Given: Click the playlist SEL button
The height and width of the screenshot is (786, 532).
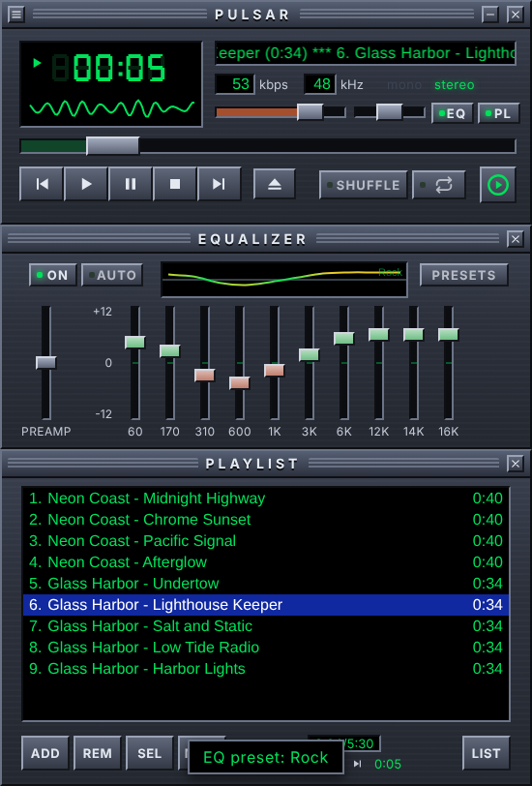Looking at the screenshot, I should 149,753.
